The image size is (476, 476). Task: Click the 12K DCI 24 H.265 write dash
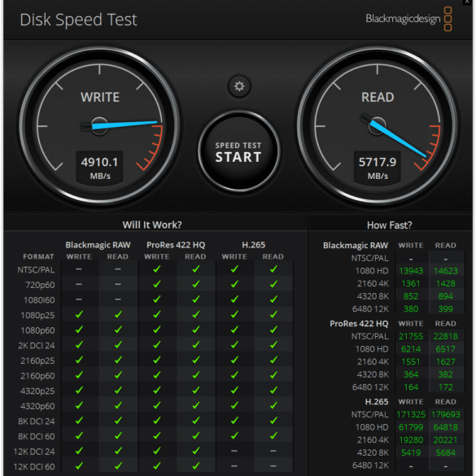click(234, 451)
